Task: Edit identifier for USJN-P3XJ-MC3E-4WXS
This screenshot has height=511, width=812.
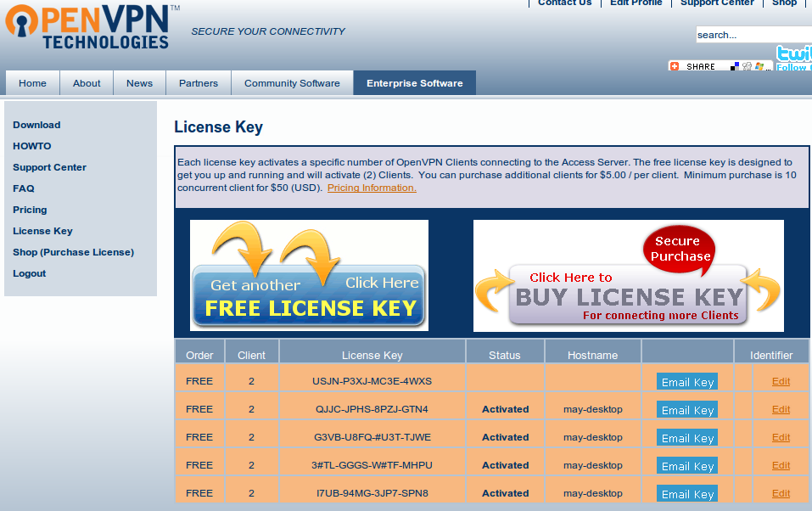Action: point(781,381)
